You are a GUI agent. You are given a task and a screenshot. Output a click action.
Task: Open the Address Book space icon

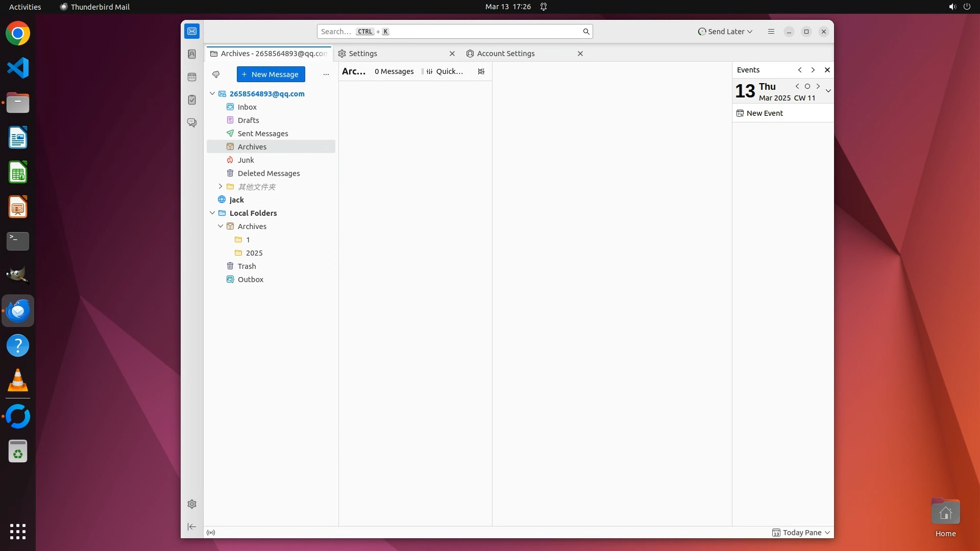click(192, 54)
